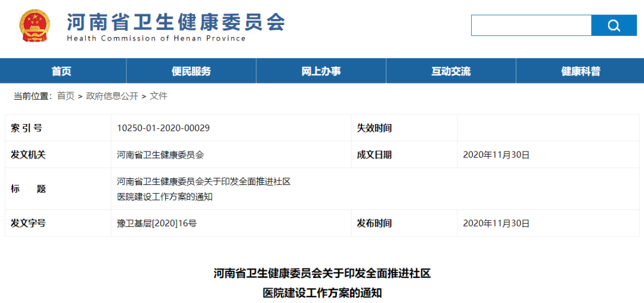The width and height of the screenshot is (644, 303).
Task: Select table title text 河南省卫生健康委员会关于印发全面推进社区
Action: point(204,181)
